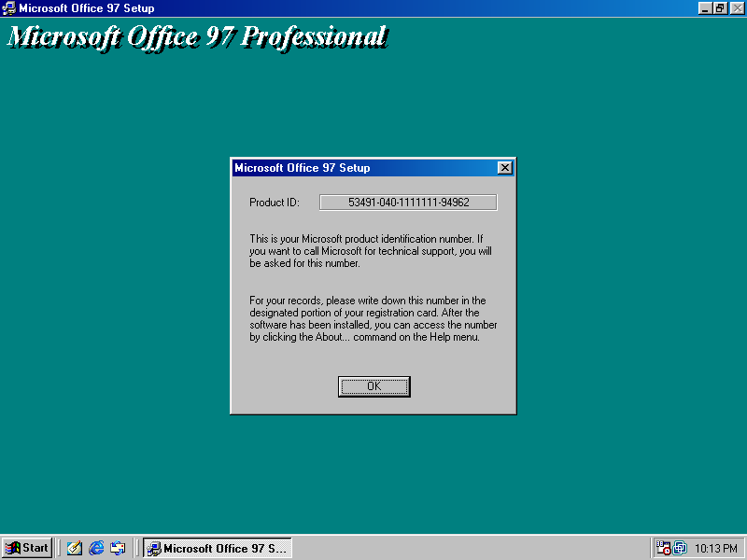
Task: Minimize the main Setup background window
Action: (x=705, y=8)
